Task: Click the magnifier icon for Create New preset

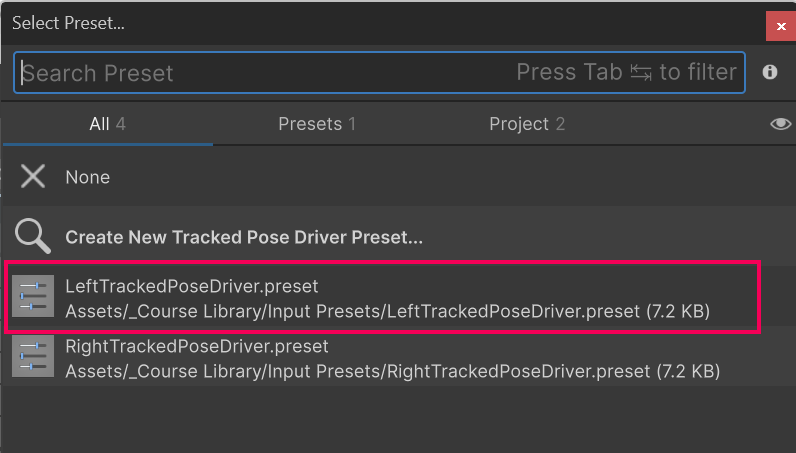Action: pyautogui.click(x=33, y=237)
